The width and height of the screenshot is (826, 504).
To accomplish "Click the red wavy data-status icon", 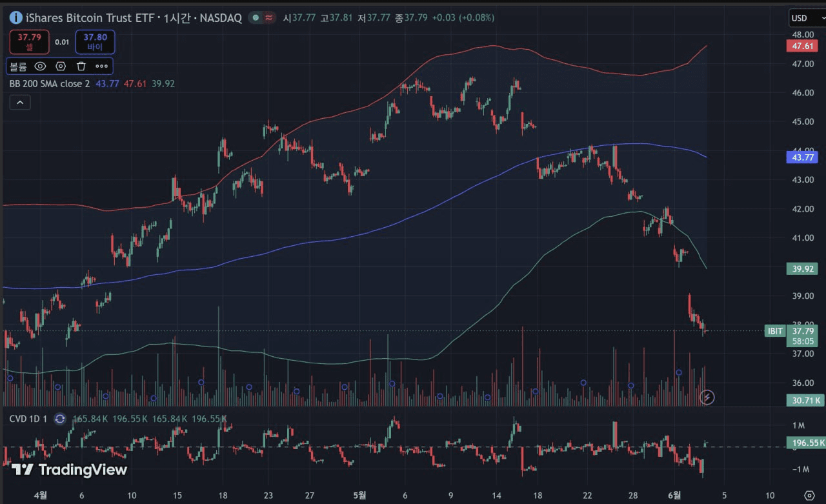I will [x=268, y=17].
